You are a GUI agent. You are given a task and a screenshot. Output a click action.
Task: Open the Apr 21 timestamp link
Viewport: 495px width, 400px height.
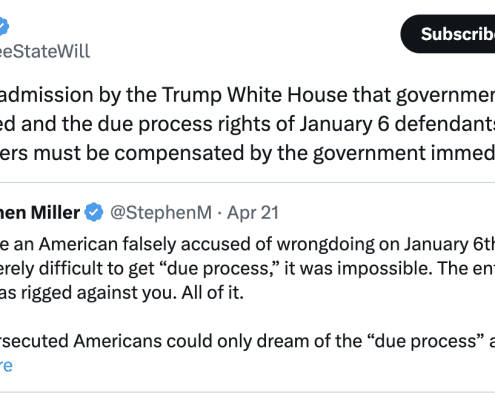pos(253,213)
